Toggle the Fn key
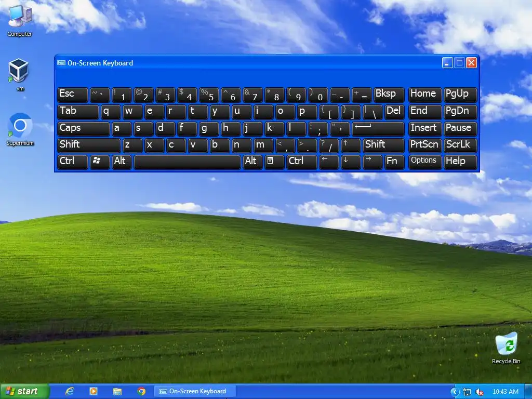This screenshot has height=399, width=532. pyautogui.click(x=394, y=162)
